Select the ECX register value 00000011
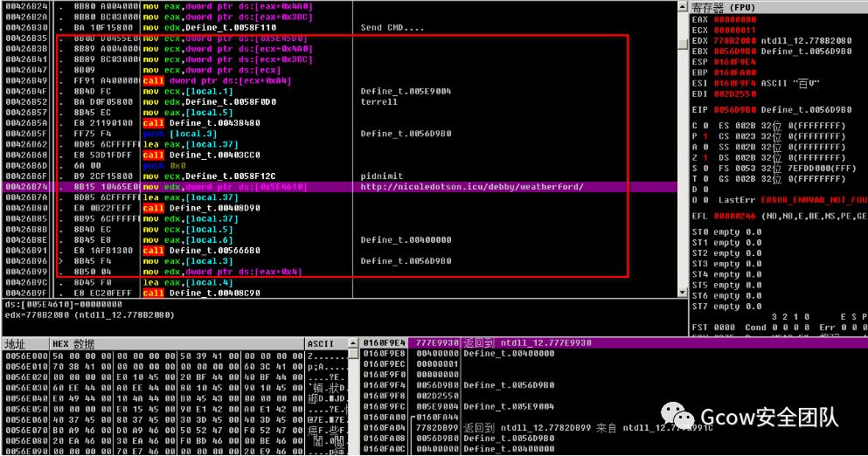Image resolution: width=868 pixels, height=456 pixels. [x=734, y=30]
